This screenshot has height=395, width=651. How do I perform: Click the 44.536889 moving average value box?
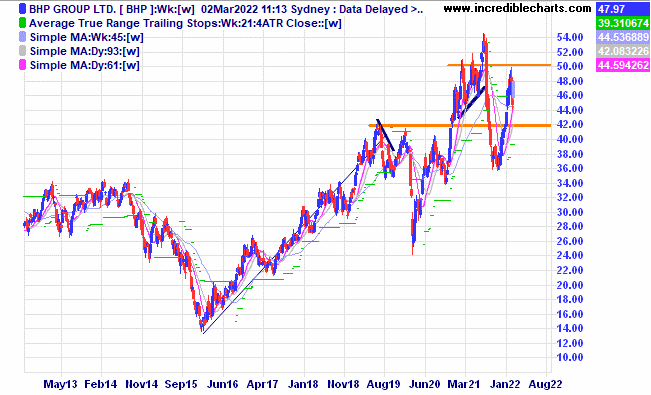623,37
